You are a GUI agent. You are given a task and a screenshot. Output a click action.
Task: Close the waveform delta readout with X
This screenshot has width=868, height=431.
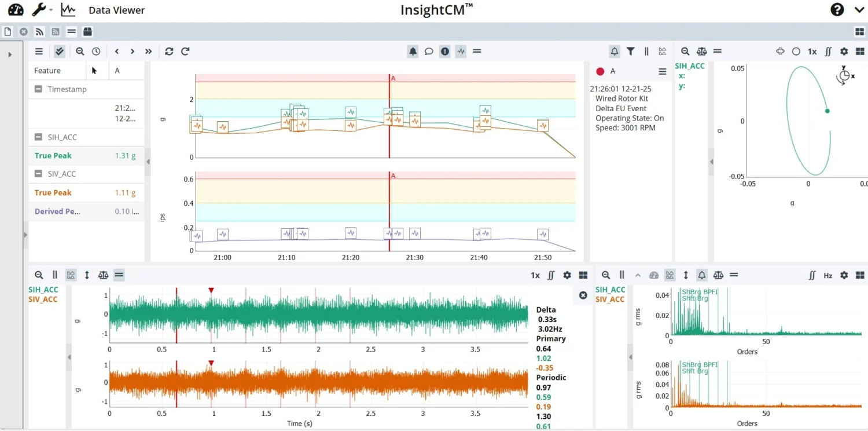click(583, 295)
